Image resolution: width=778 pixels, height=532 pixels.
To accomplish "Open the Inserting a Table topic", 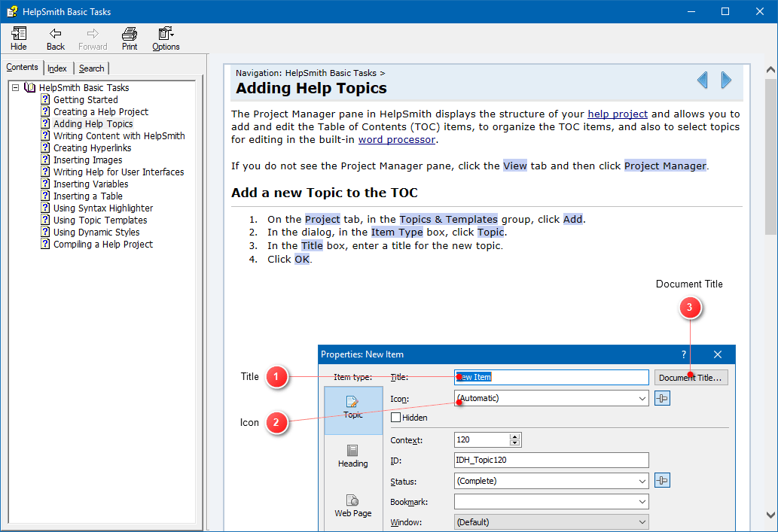I will pos(88,196).
